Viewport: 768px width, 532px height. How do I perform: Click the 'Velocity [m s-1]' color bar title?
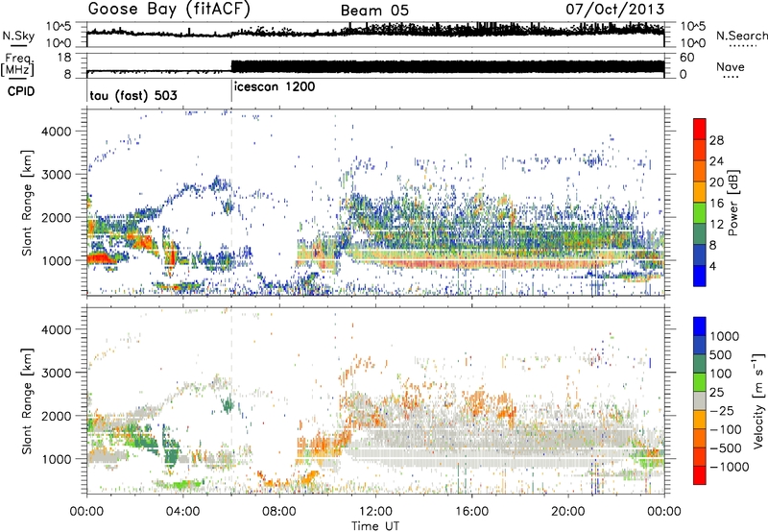(758, 401)
